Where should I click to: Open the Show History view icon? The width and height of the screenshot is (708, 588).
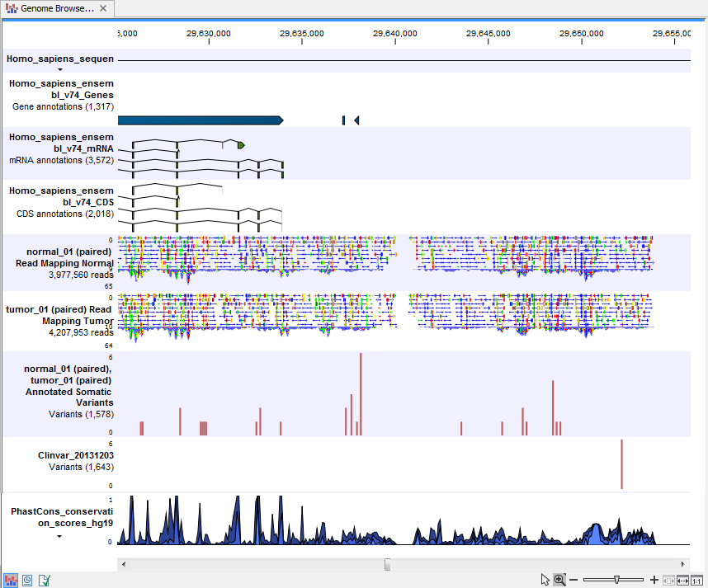click(26, 580)
